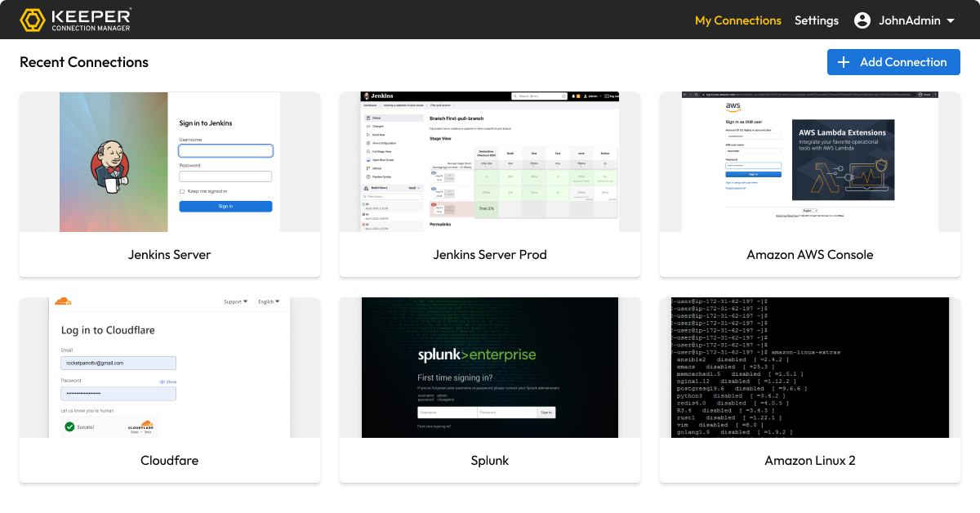
Task: Open the My Connections tab
Action: pyautogui.click(x=737, y=20)
